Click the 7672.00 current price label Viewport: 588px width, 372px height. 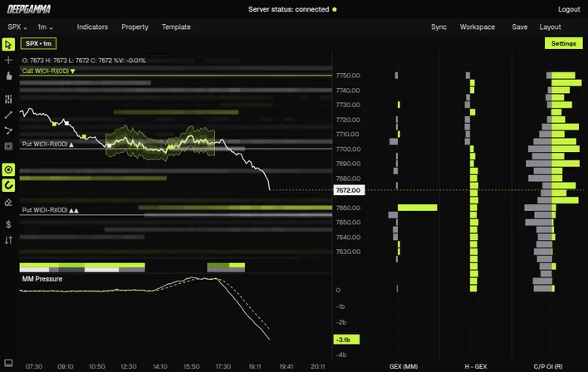coord(348,190)
